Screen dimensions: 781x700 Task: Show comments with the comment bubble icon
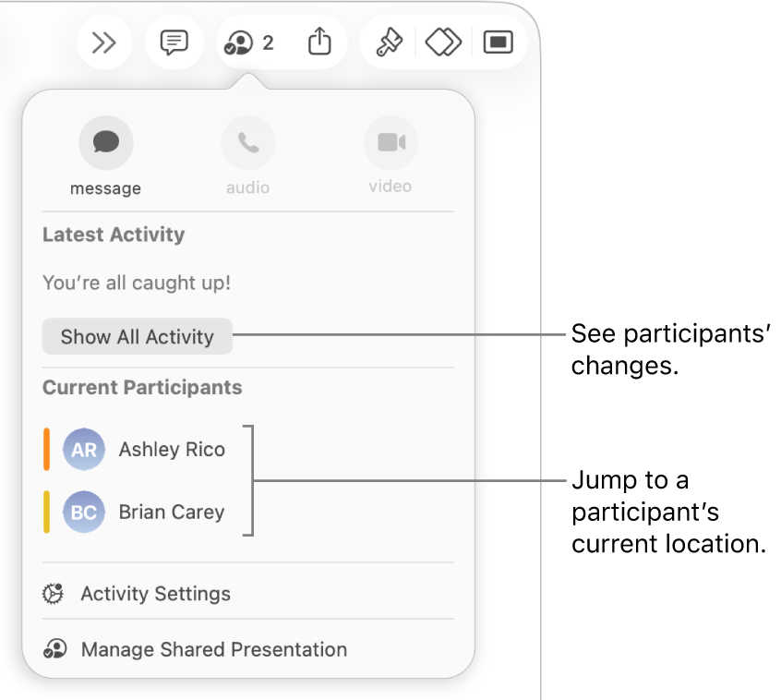[x=174, y=42]
